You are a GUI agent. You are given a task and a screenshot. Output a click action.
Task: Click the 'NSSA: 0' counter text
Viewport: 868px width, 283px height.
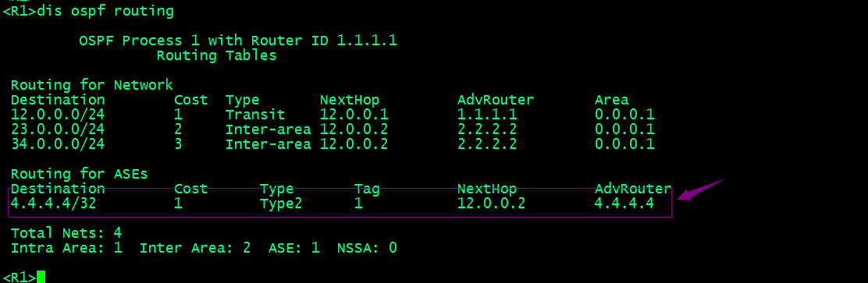click(367, 248)
